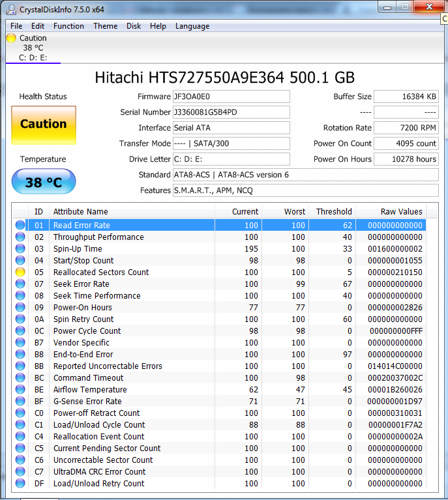The image size is (448, 500).
Task: Click the CrystalDiskInfo title bar app icon
Action: (10, 10)
